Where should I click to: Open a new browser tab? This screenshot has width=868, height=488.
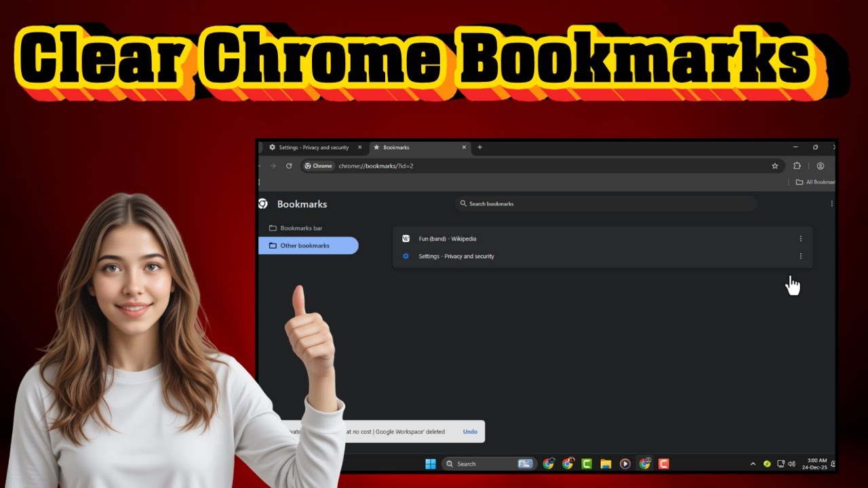pos(480,147)
